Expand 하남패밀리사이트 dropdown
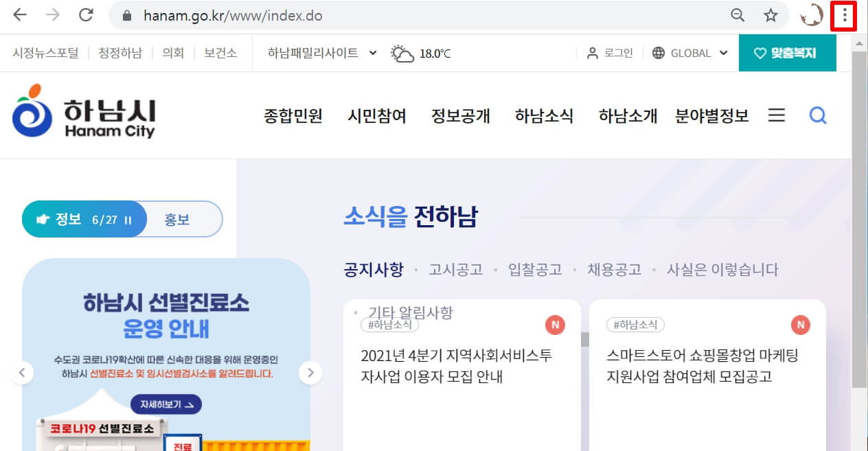The height and width of the screenshot is (451, 868). coord(323,53)
